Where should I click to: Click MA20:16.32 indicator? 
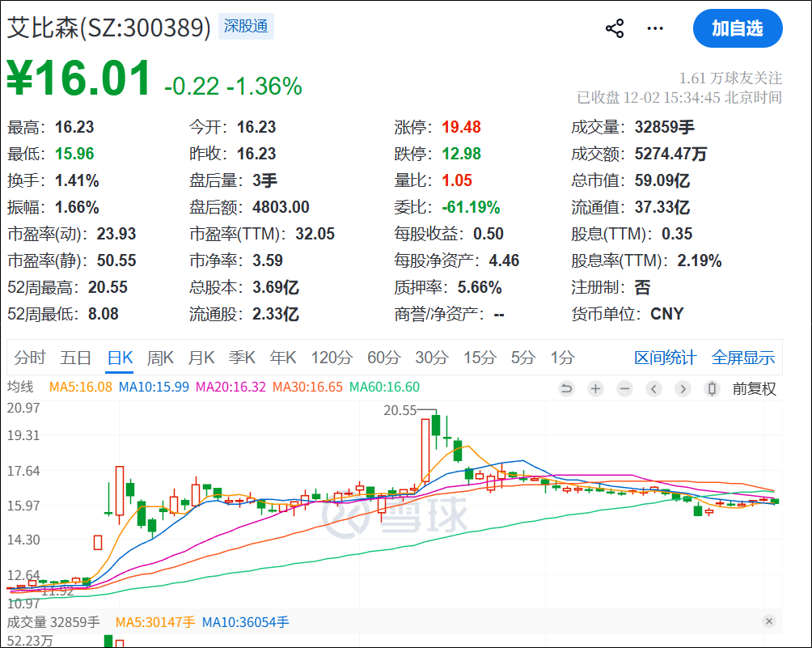(x=230, y=387)
